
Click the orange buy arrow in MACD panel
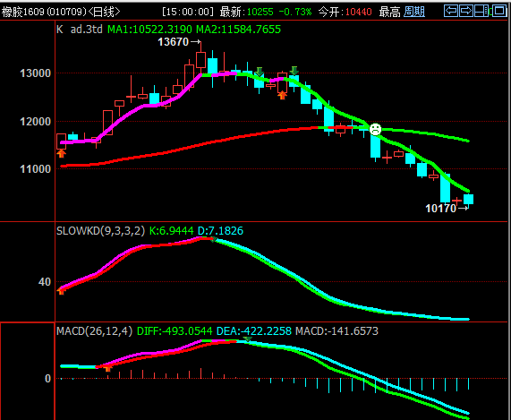[x=108, y=368]
